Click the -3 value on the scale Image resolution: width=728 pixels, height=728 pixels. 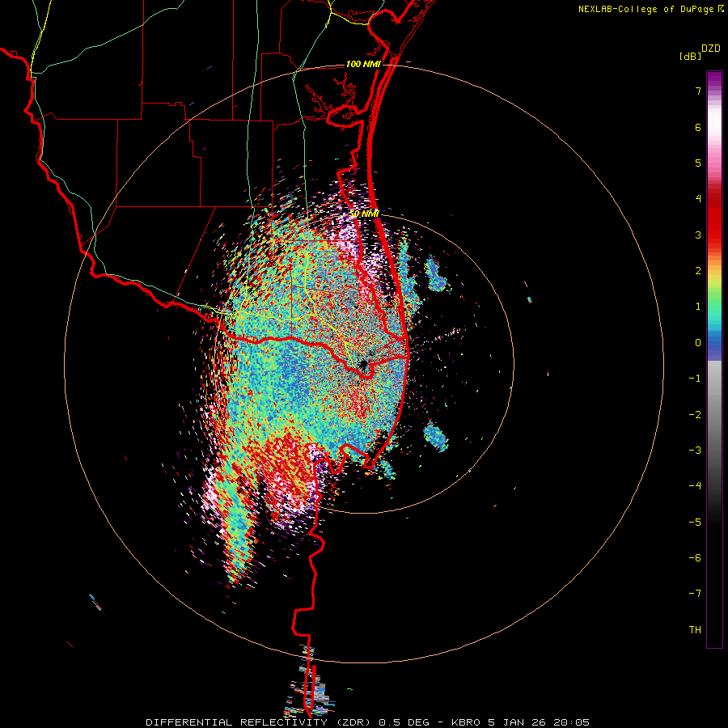coord(695,451)
